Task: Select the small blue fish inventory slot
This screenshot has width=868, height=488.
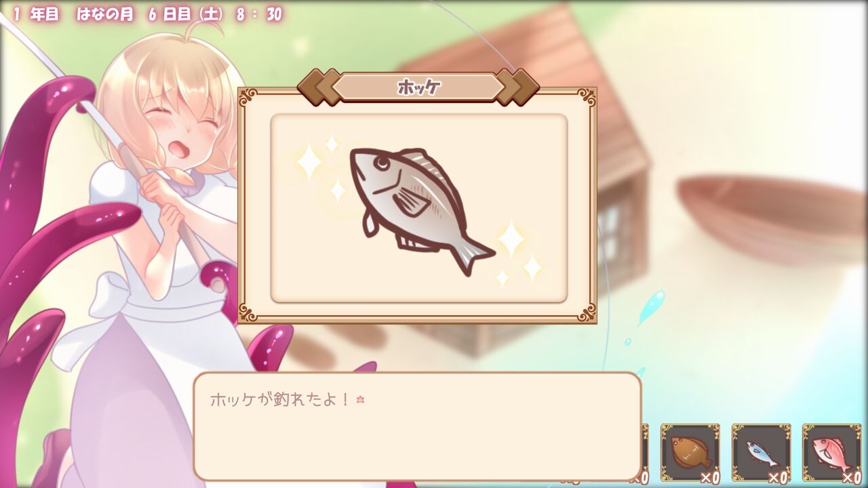Action: pyautogui.click(x=761, y=453)
